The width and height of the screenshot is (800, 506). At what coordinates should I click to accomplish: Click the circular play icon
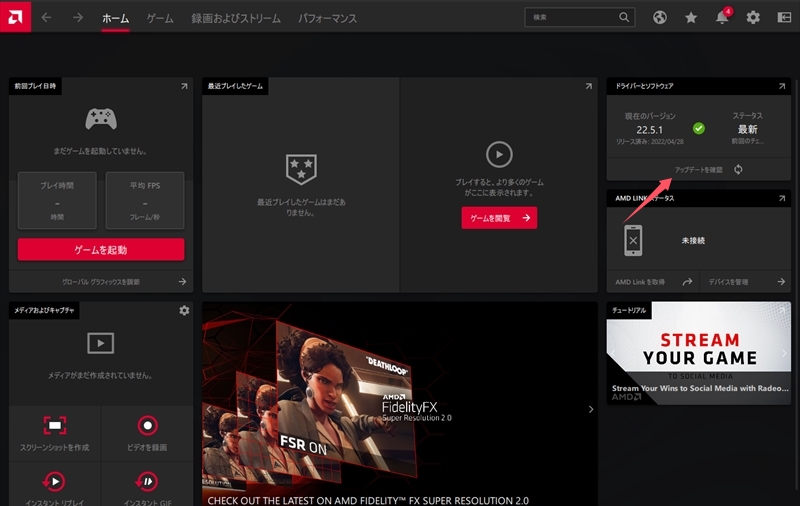coord(499,155)
